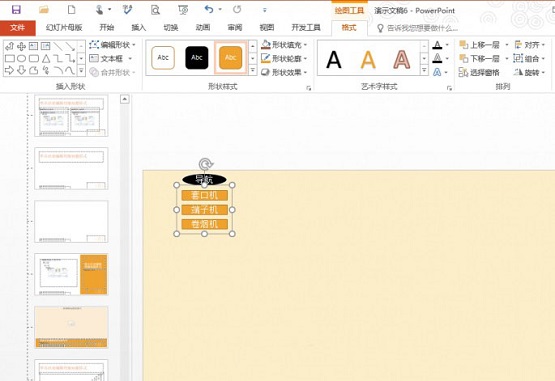
Task: Select the straight line shape
Action: [58, 46]
